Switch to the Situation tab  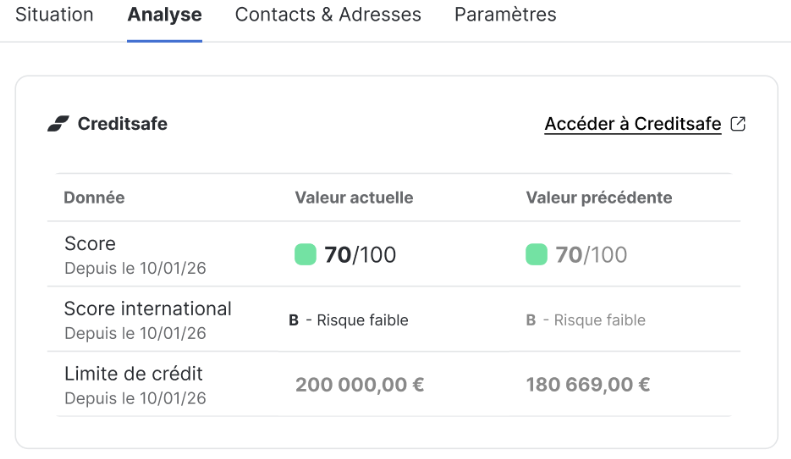click(x=54, y=15)
